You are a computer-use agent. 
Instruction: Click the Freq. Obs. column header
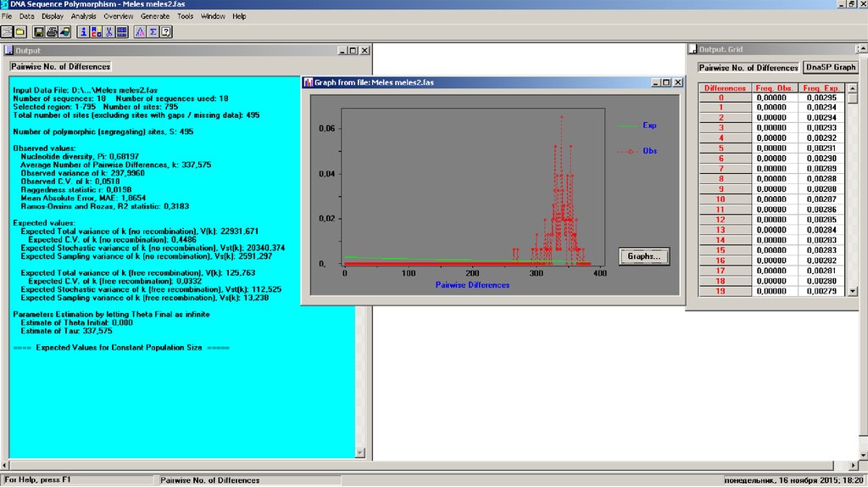coord(773,87)
